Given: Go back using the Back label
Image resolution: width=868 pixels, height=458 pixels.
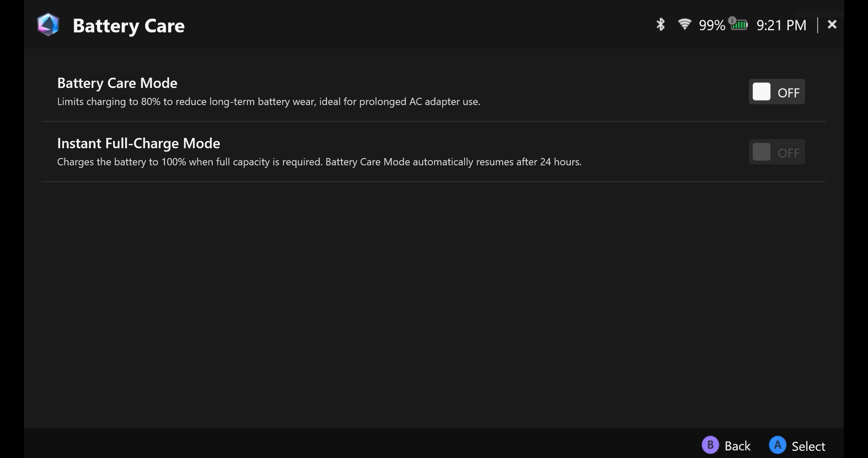Looking at the screenshot, I should point(737,446).
